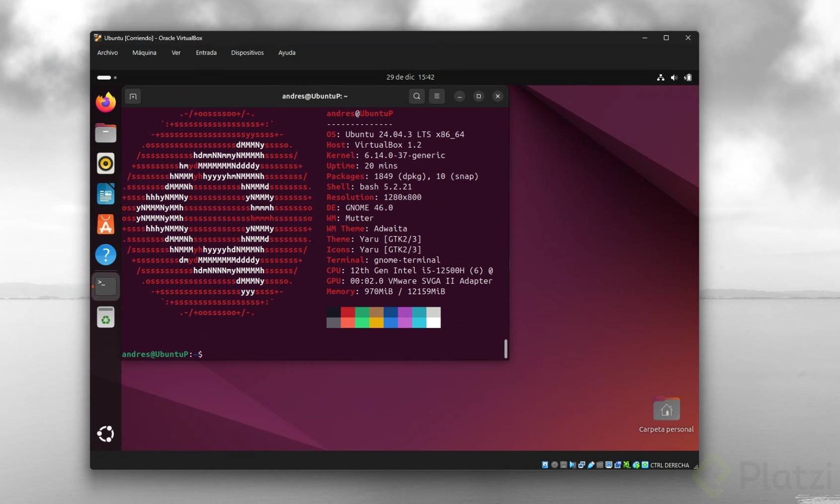Open the Activities workspace indicator in the top bar

[107, 78]
